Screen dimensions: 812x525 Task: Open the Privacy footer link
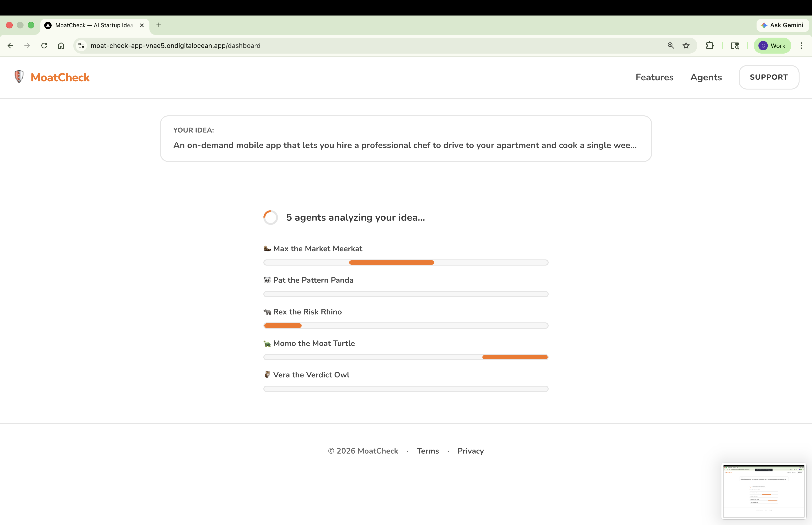[x=470, y=451]
